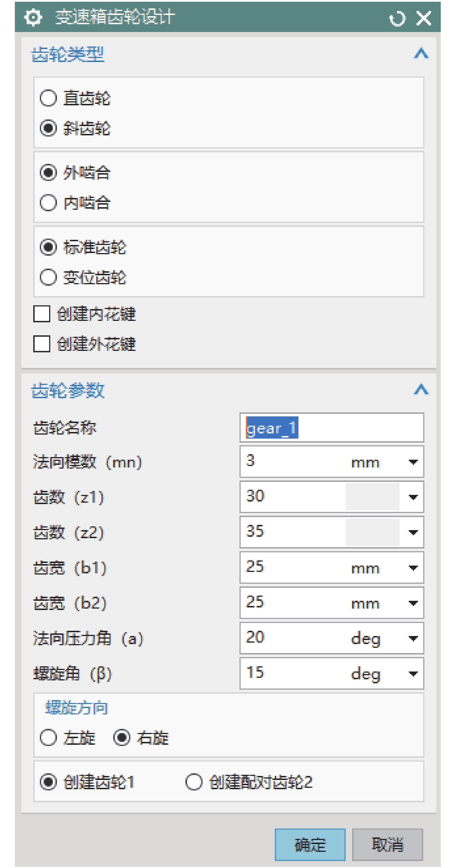This screenshot has height=868, width=455.
Task: Enable the 创建内花键 checkbox
Action: point(42,314)
